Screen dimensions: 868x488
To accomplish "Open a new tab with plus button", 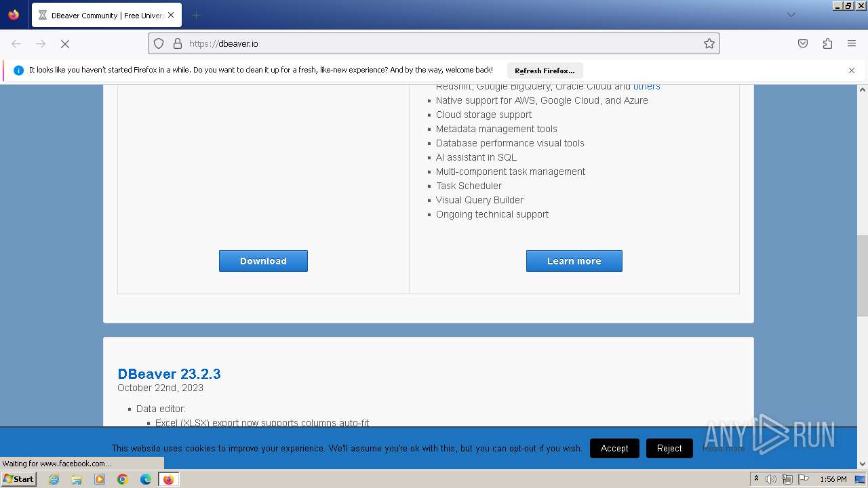I will coord(196,15).
